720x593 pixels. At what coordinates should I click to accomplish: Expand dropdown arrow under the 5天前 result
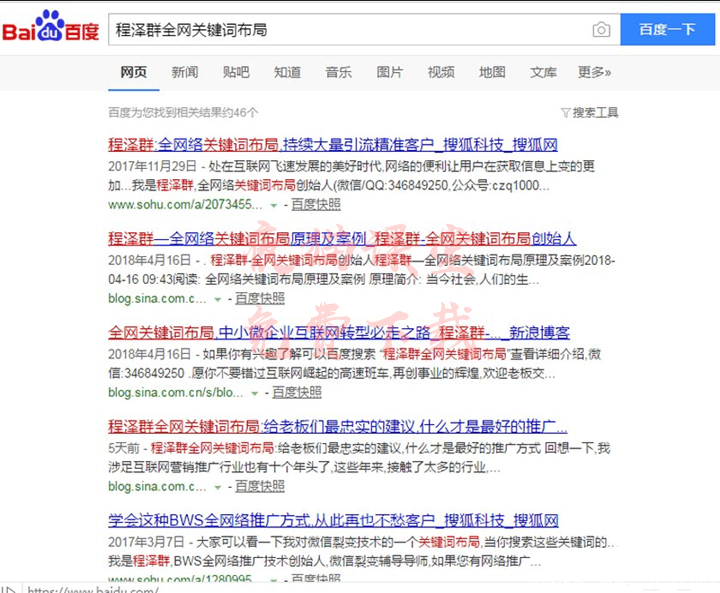tap(218, 488)
